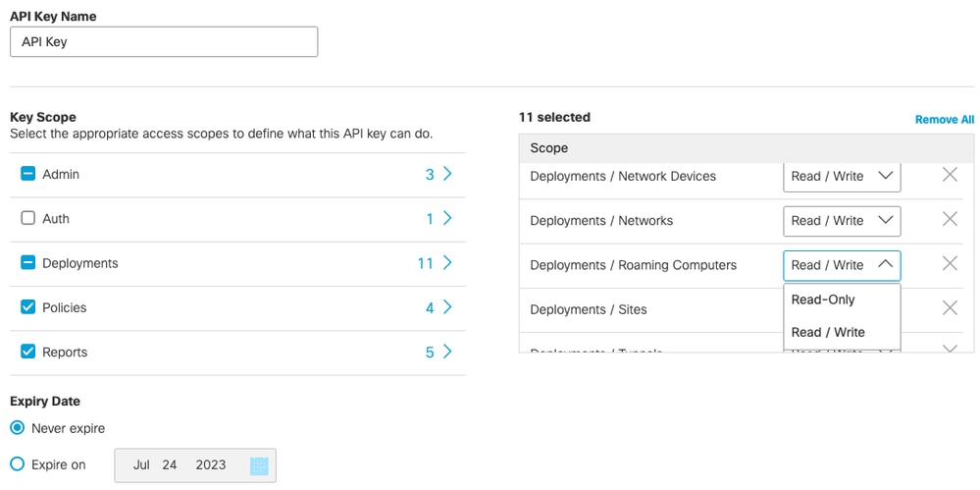Expand the Auth scope chevron
The width and height of the screenshot is (980, 490).
coord(447,218)
